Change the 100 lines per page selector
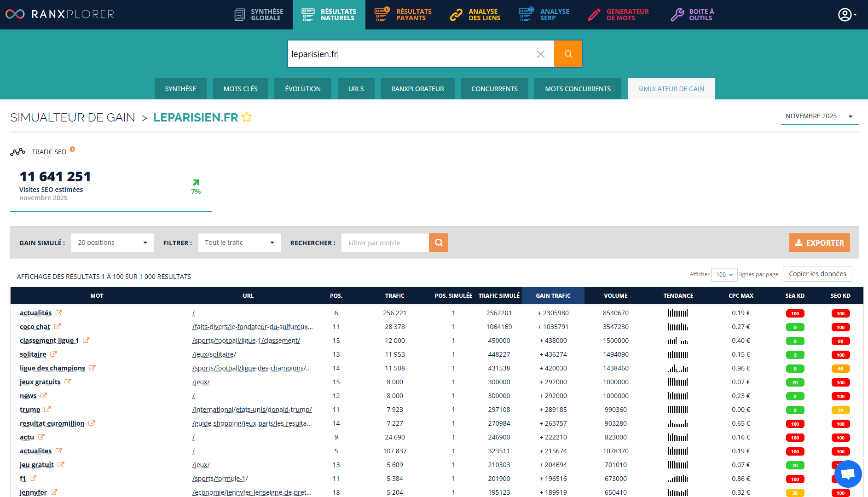 point(724,274)
